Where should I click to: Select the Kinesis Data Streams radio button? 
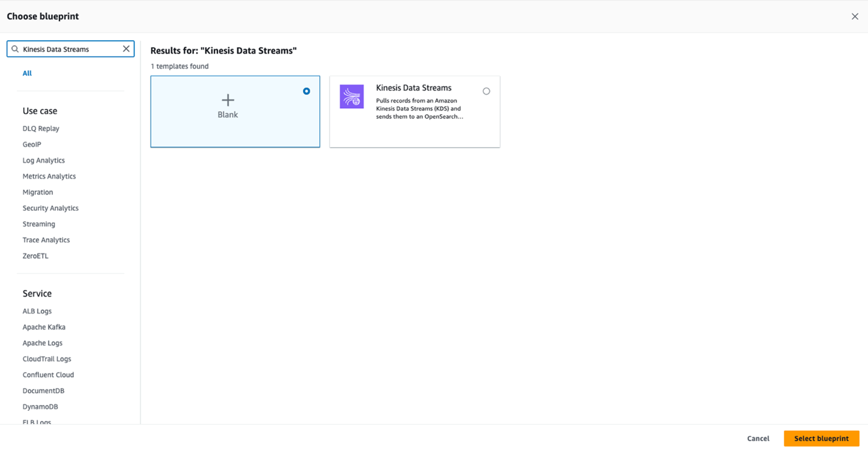486,91
